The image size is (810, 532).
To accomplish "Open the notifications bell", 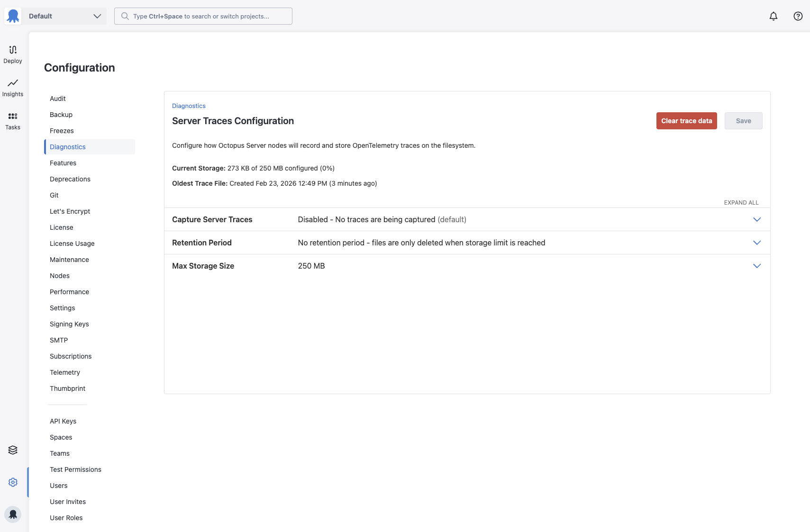I will tap(773, 16).
